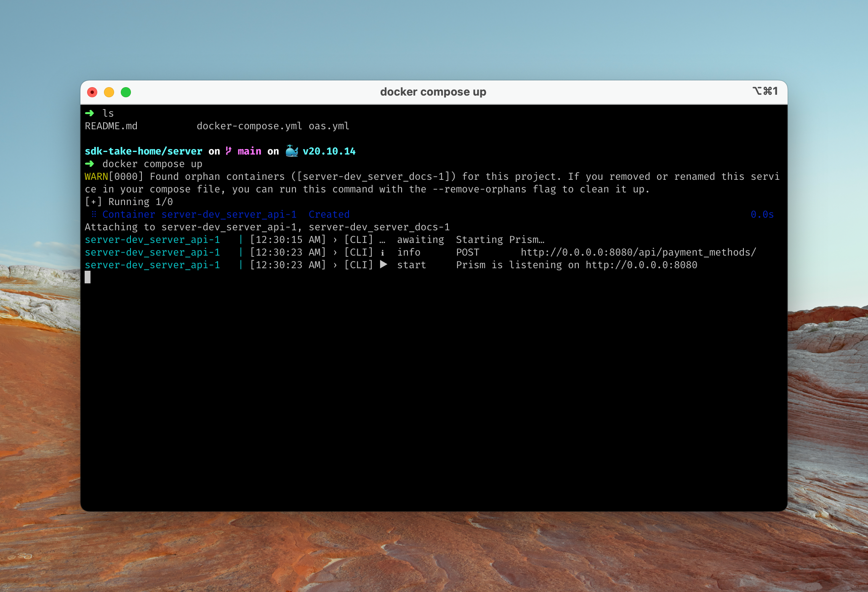Click the sdk-take-home/server path text
Viewport: 868px width, 592px height.
(x=144, y=151)
